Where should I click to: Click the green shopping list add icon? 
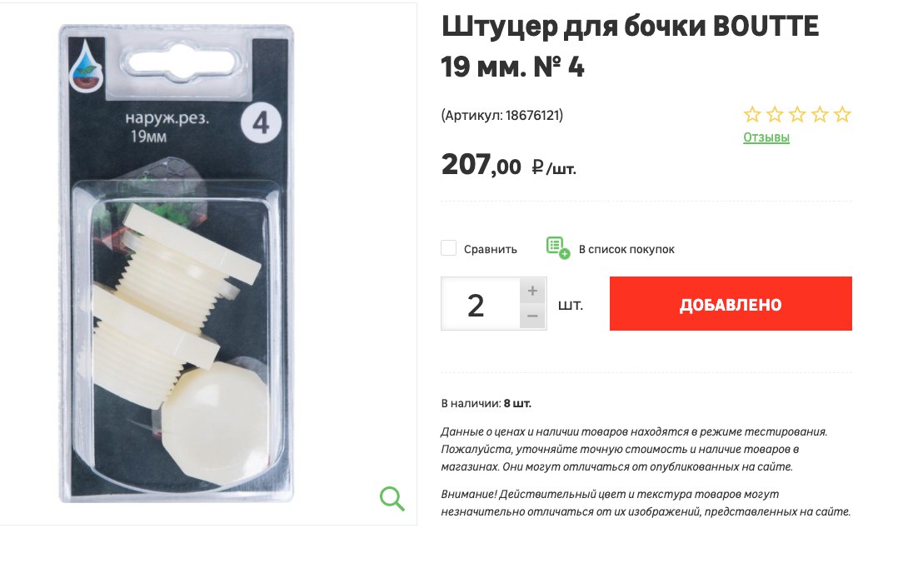pyautogui.click(x=557, y=247)
